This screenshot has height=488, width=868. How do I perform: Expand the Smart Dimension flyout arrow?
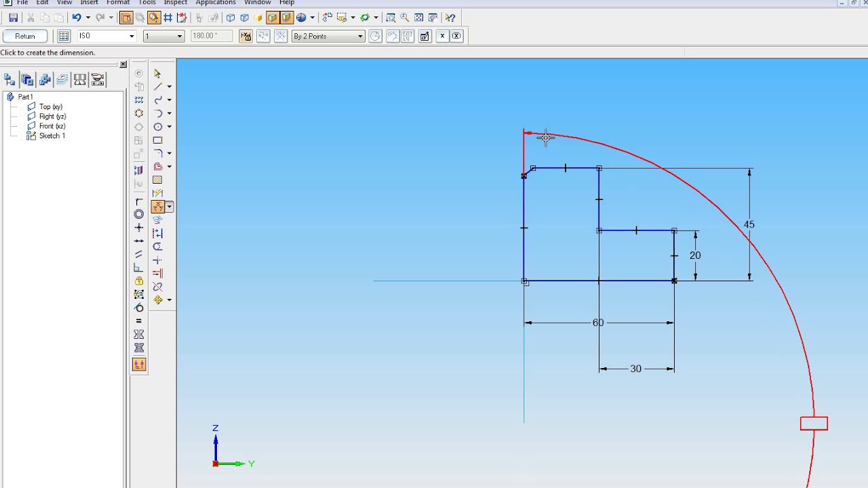(x=169, y=207)
